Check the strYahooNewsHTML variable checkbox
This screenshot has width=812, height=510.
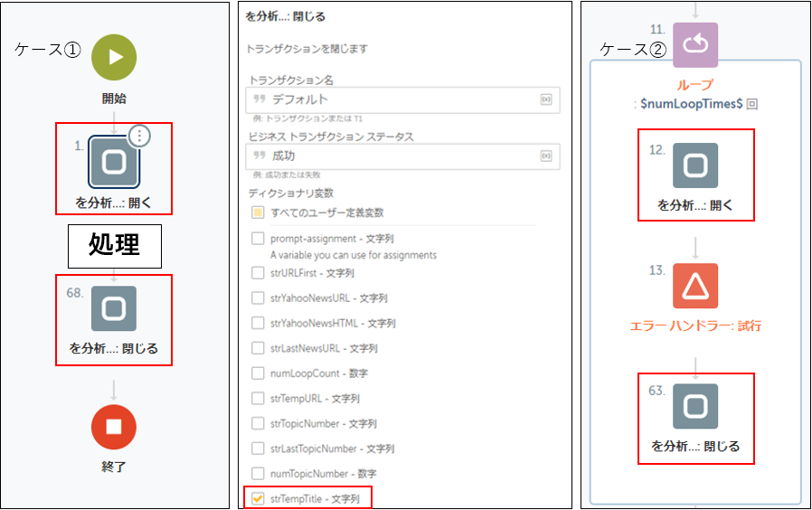(258, 323)
